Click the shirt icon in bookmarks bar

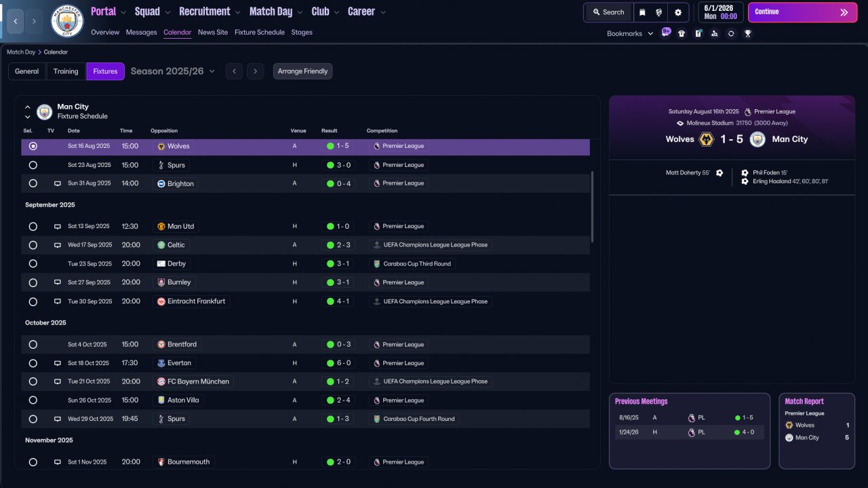click(x=682, y=33)
